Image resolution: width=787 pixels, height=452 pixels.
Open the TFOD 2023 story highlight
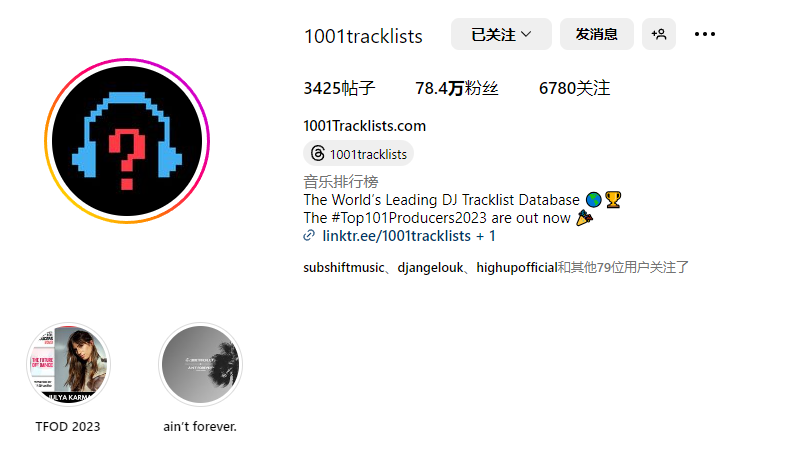[68, 364]
